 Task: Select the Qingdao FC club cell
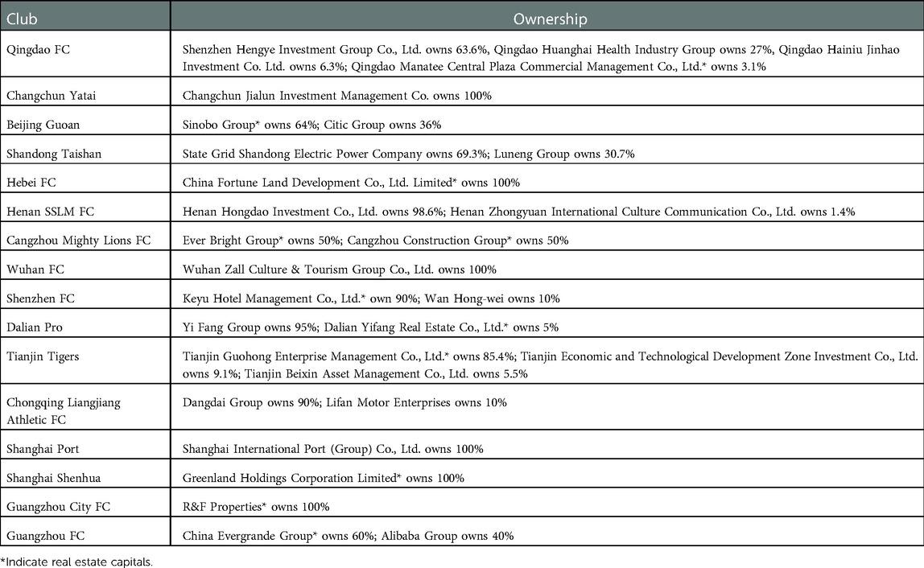[x=85, y=53]
